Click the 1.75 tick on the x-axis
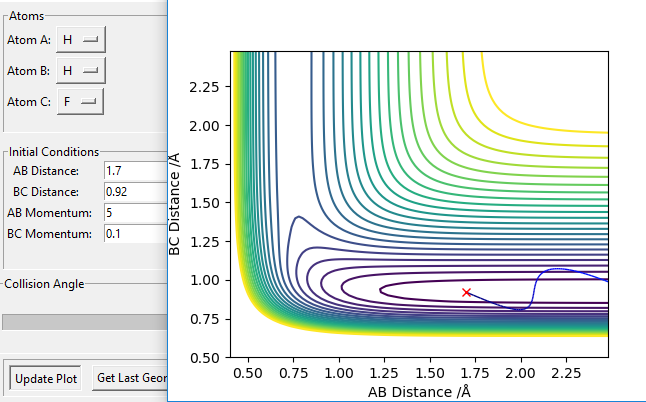This screenshot has height=402, width=646. coord(474,373)
